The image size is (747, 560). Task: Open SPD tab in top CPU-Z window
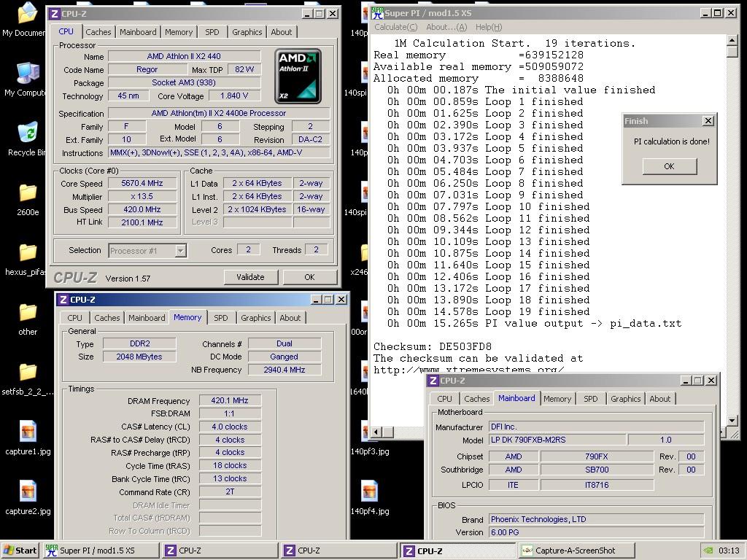[x=212, y=32]
